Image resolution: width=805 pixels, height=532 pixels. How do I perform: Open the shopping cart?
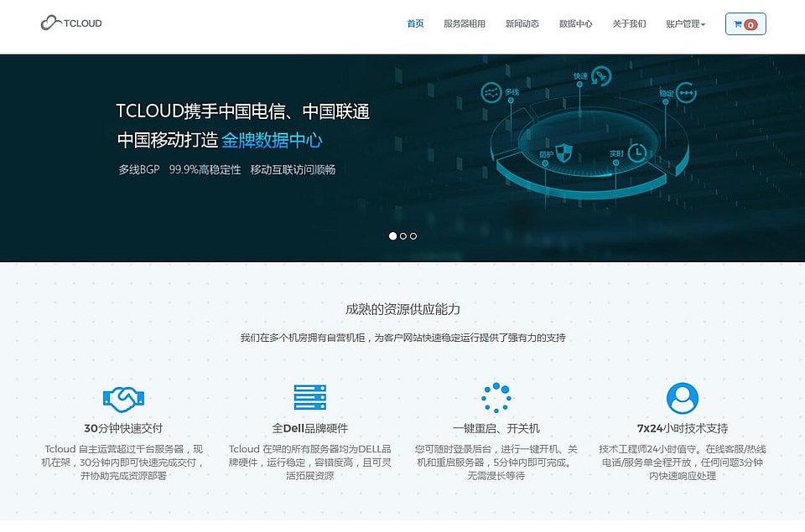(745, 24)
